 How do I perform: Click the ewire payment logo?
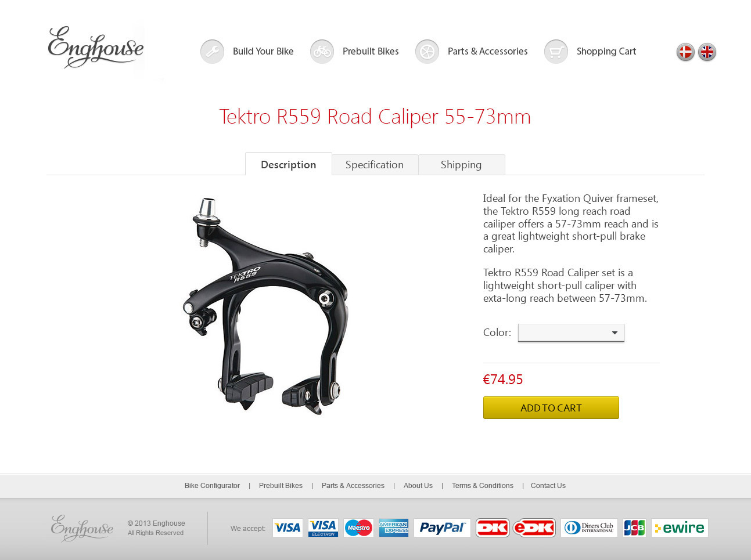680,528
